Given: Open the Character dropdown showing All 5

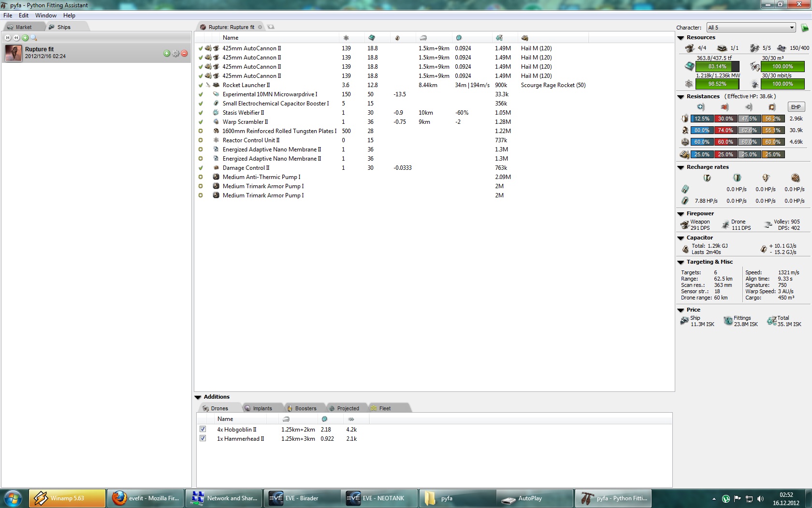Looking at the screenshot, I should tap(751, 28).
